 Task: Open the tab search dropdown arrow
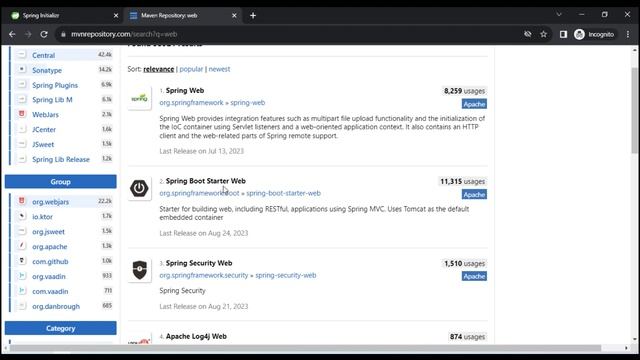[x=559, y=15]
